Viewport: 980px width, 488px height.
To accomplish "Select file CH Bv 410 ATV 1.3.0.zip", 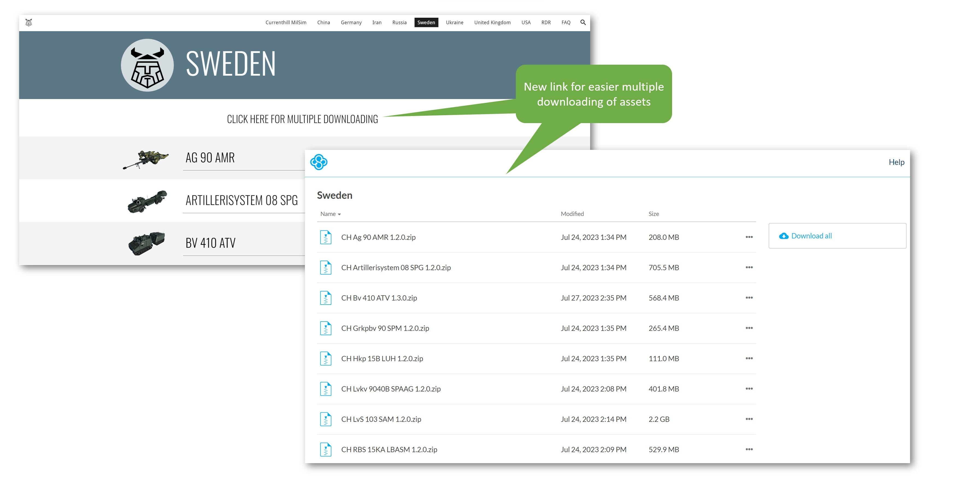I will pyautogui.click(x=379, y=298).
